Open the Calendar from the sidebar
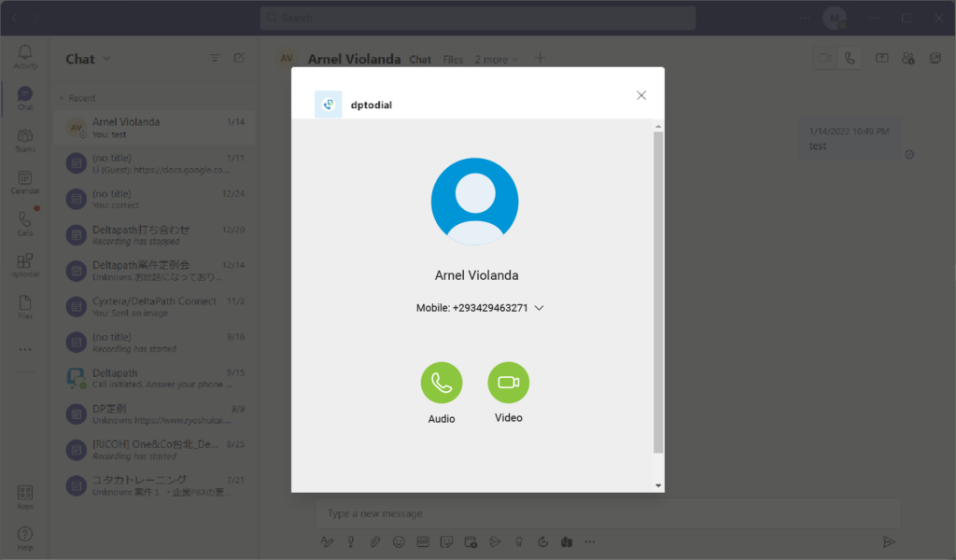This screenshot has height=560, width=956. (24, 180)
